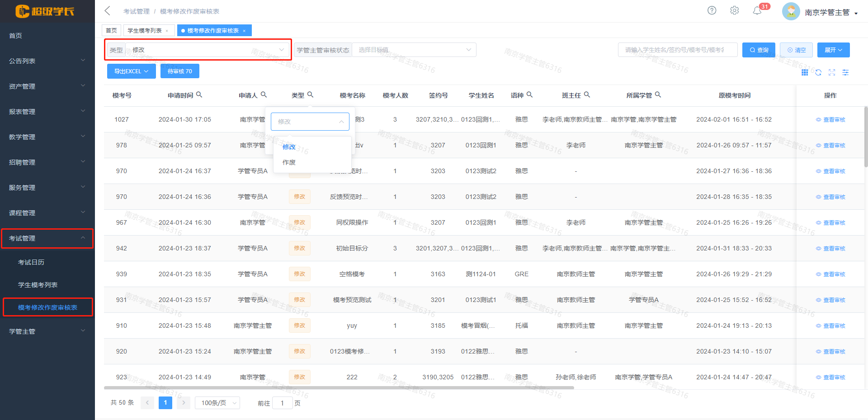Click the 待审核 70 button
This screenshot has height=420, width=868.
(x=179, y=71)
